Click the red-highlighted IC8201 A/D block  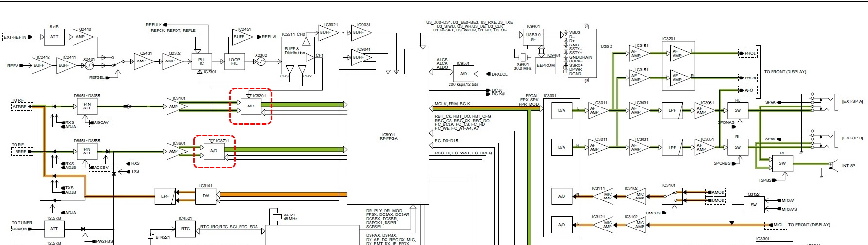pos(251,106)
